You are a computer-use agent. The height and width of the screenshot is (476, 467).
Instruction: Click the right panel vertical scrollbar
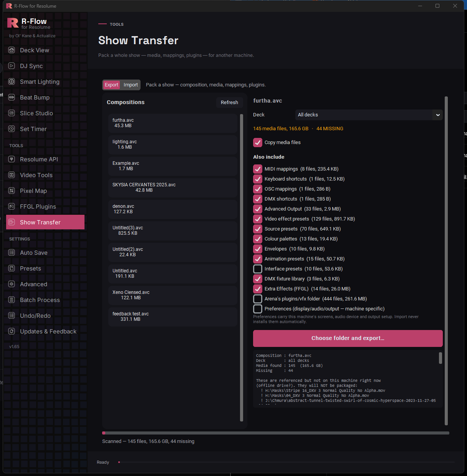[446, 261]
